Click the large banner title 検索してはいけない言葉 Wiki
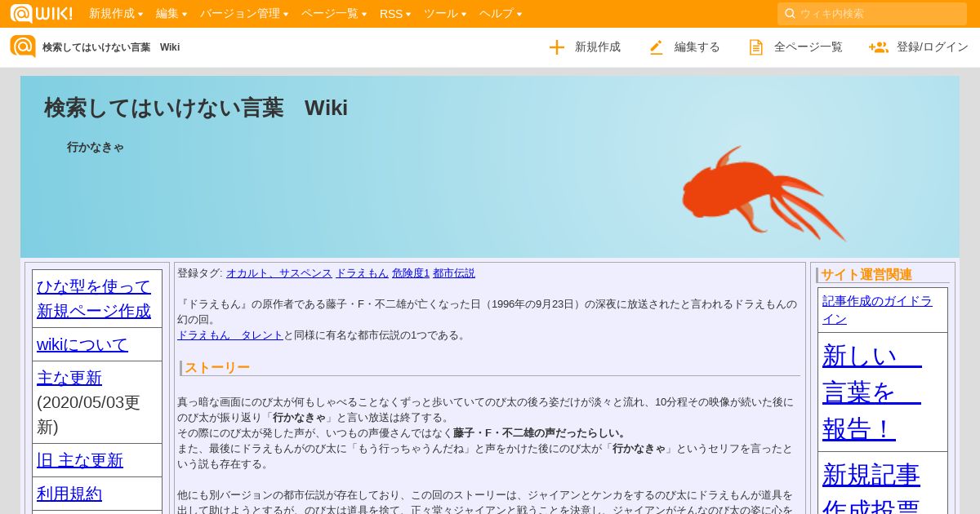The width and height of the screenshot is (980, 514). [196, 108]
